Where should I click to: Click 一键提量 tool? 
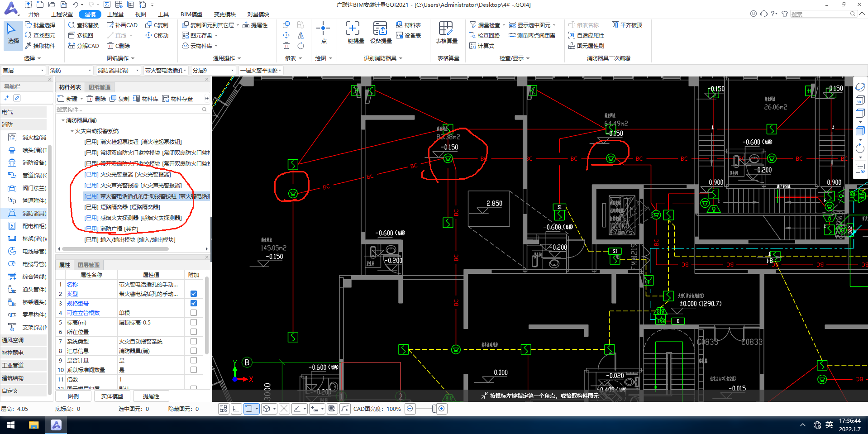point(353,33)
